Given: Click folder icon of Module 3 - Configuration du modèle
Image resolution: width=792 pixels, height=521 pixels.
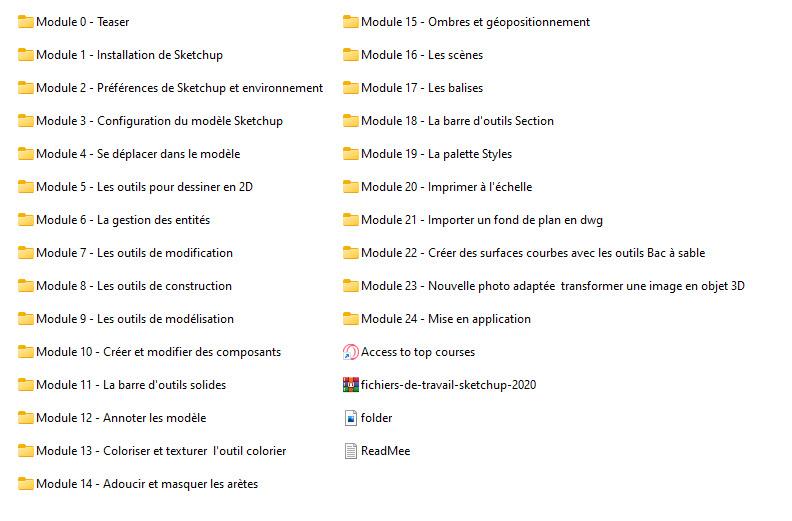Looking at the screenshot, I should [x=25, y=121].
